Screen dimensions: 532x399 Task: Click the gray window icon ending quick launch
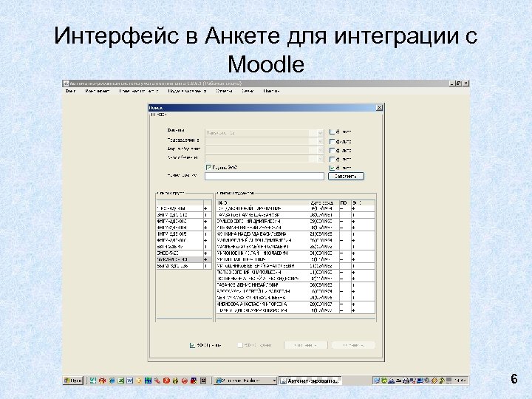pos(203,381)
